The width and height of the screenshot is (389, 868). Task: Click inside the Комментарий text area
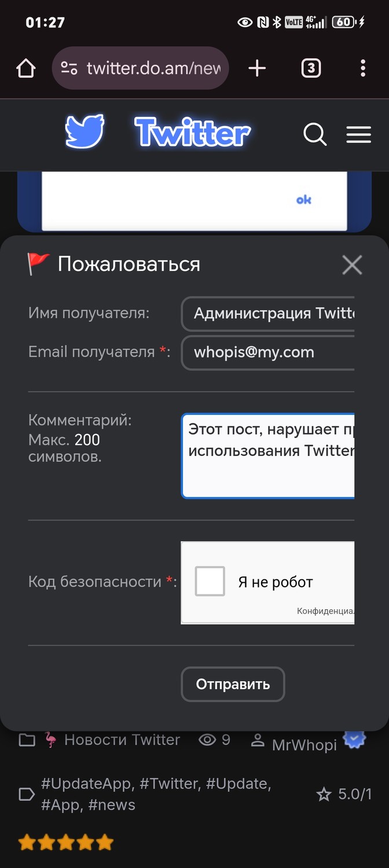268,456
